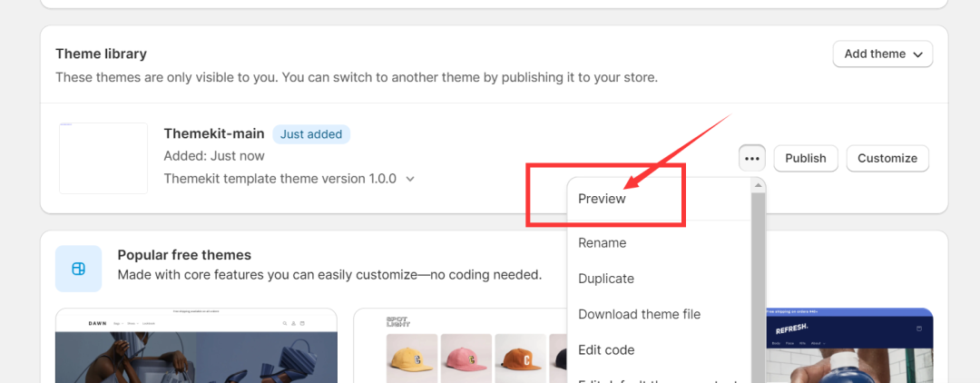
Task: Select Duplicate from the theme menu
Action: pos(605,279)
